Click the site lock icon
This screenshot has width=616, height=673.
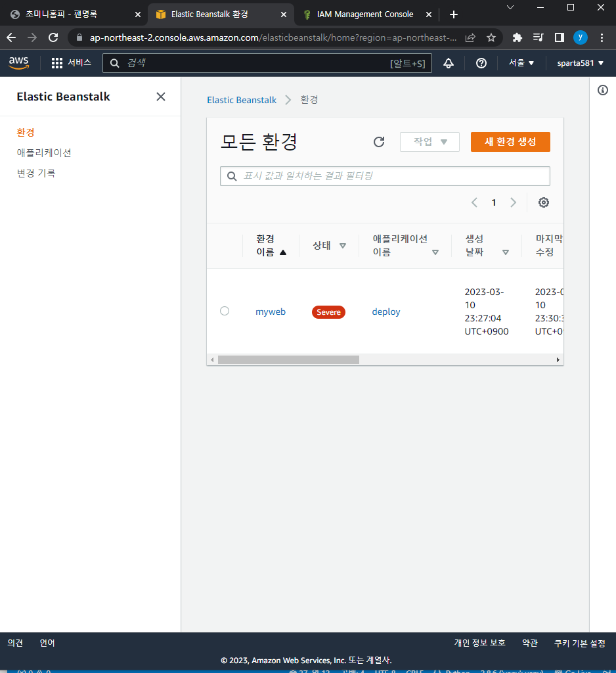pyautogui.click(x=79, y=37)
